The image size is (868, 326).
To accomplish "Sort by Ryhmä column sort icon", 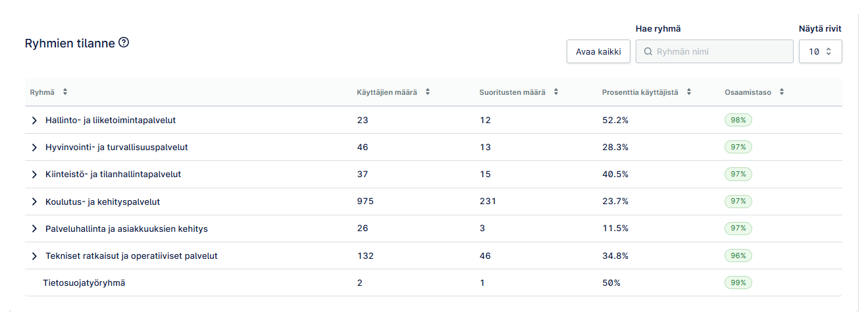I will [x=65, y=92].
